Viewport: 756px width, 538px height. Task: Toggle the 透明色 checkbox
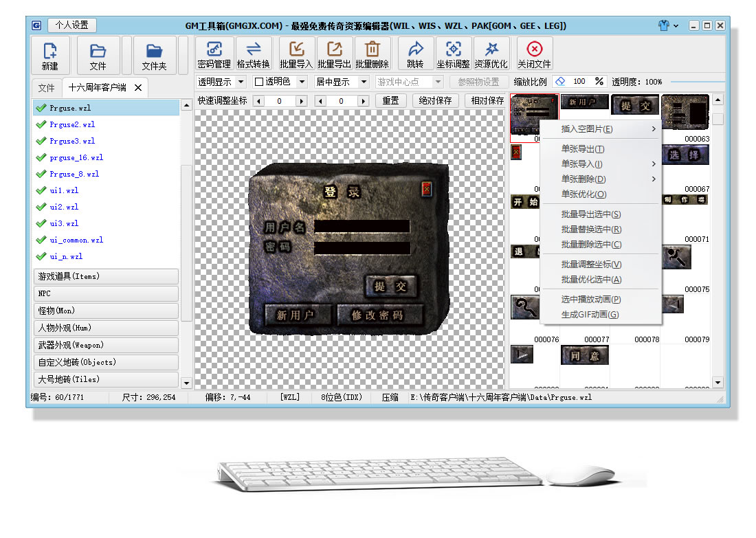coord(259,82)
